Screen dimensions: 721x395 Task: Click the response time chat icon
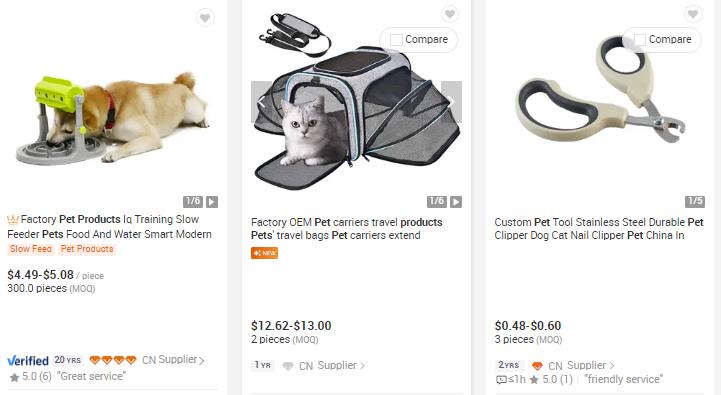(501, 380)
